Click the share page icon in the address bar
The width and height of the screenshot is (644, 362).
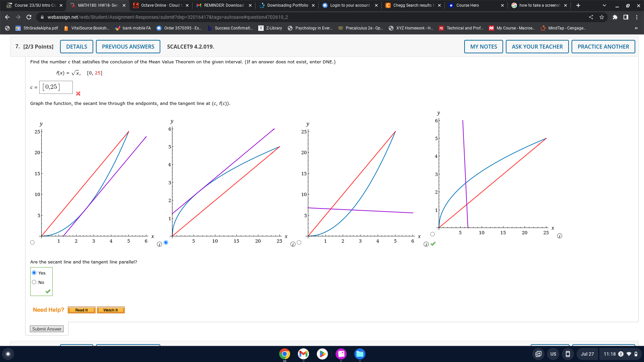591,17
